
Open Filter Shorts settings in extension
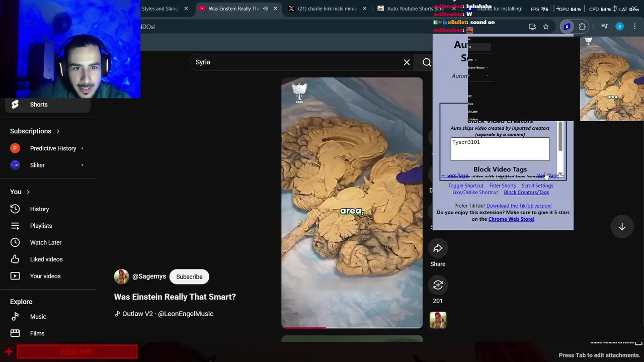coord(503,186)
